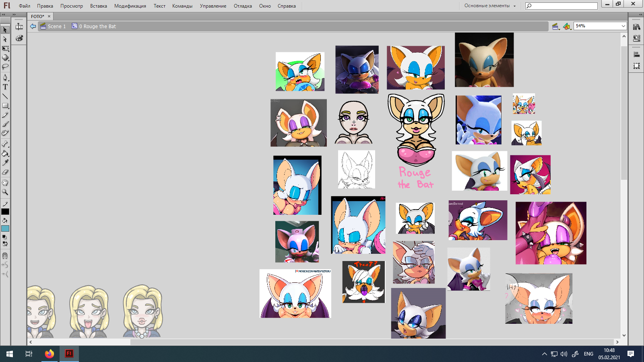Open the Отладка menu
This screenshot has height=362, width=644.
pos(243,6)
